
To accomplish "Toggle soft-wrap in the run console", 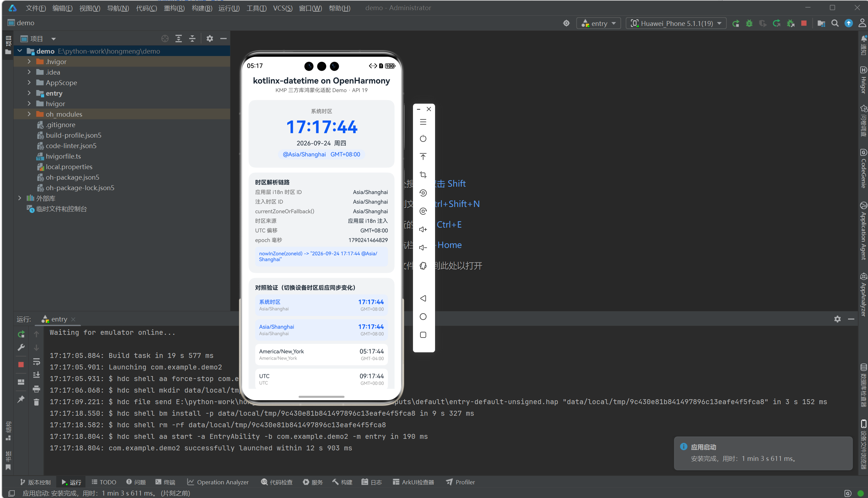I will pos(36,361).
